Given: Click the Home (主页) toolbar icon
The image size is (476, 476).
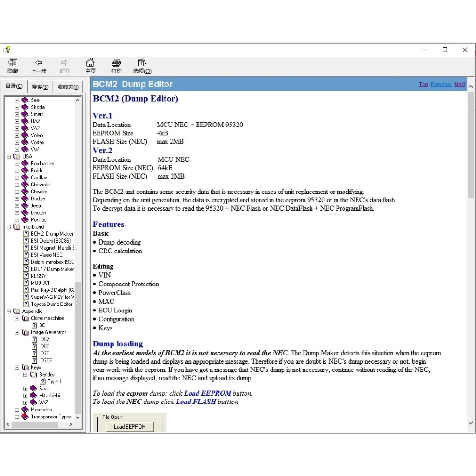Looking at the screenshot, I should pyautogui.click(x=90, y=63).
